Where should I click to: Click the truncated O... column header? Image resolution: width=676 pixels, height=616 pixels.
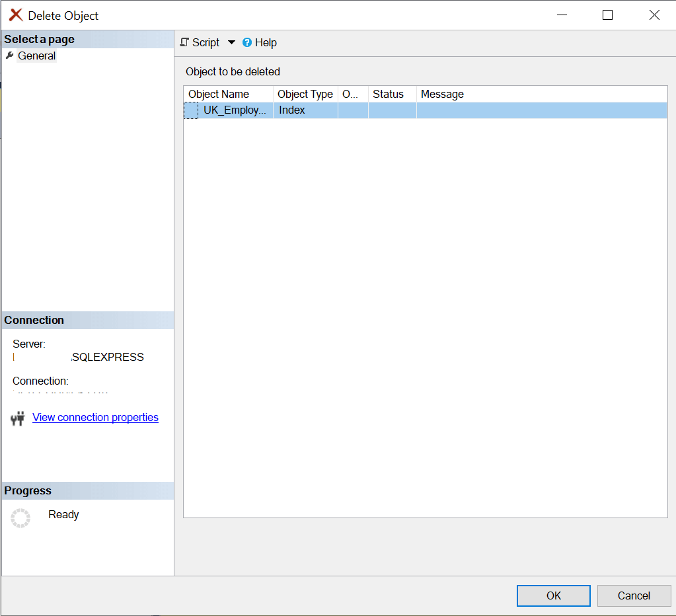point(353,94)
